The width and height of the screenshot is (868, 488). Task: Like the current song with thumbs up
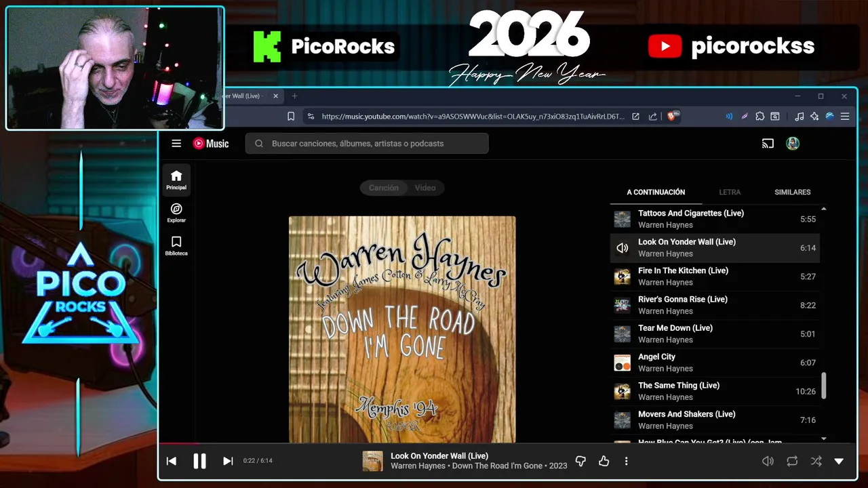click(x=604, y=461)
